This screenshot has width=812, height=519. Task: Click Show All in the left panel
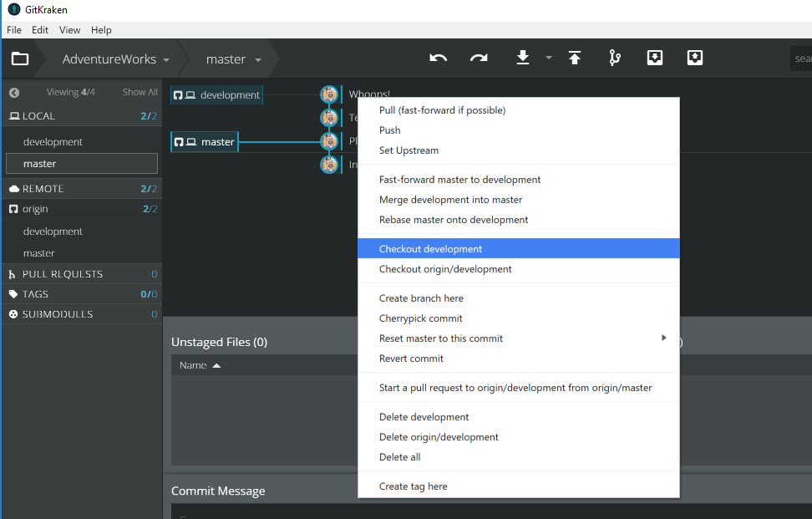(140, 92)
